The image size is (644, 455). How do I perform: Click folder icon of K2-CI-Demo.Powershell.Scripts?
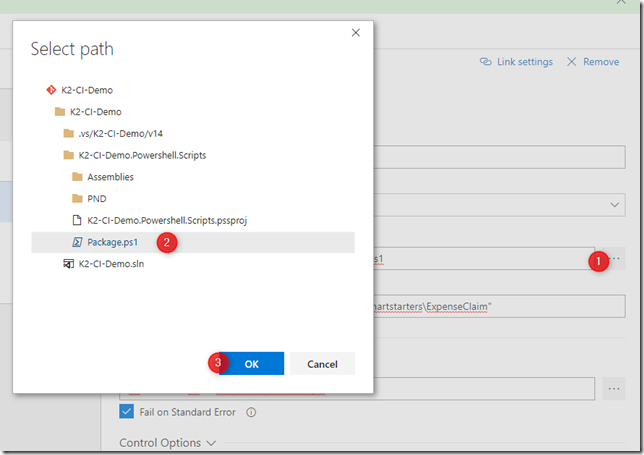point(69,155)
